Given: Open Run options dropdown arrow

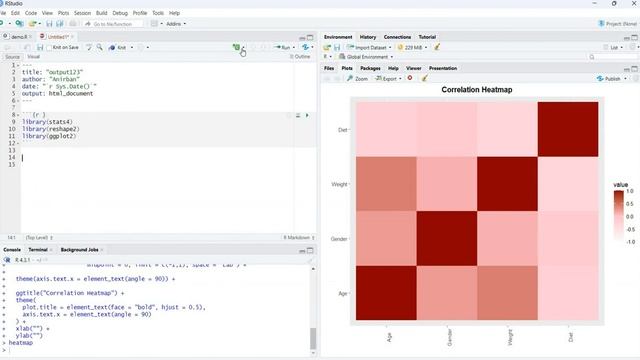Looking at the screenshot, I should tap(293, 48).
